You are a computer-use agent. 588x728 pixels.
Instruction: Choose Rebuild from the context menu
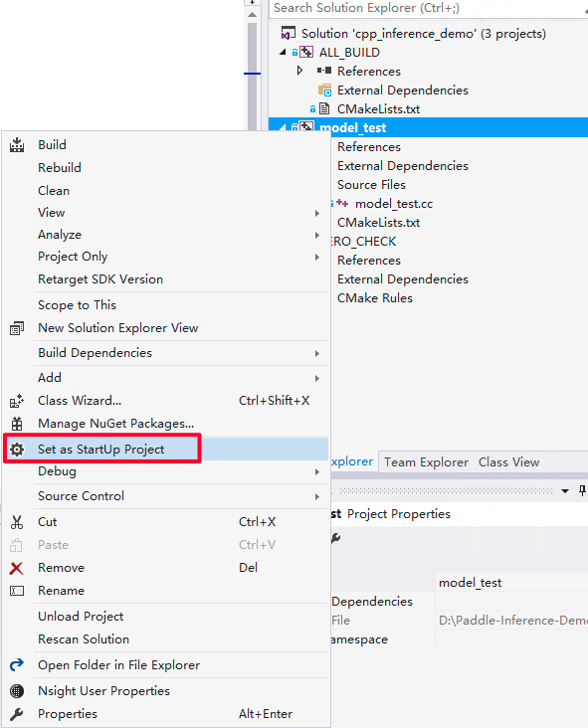(60, 168)
